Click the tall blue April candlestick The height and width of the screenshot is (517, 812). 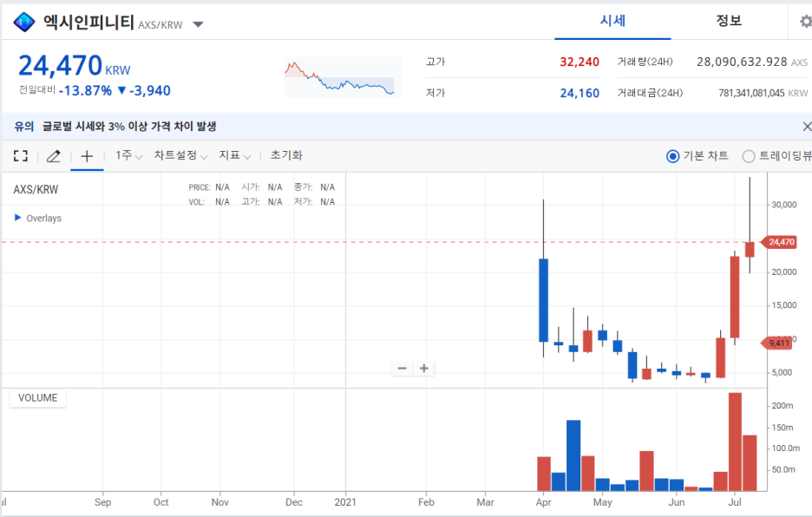coord(543,300)
